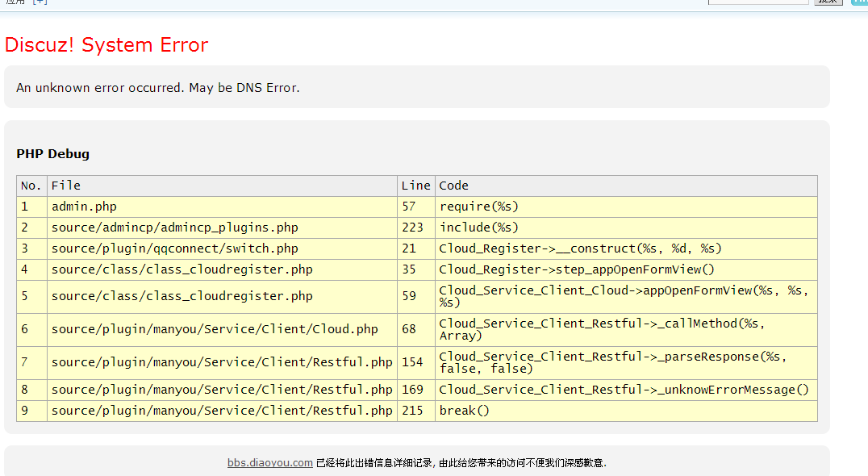Click the _unknowErrorMessage() code cell
This screenshot has width=868, height=476.
[624, 390]
